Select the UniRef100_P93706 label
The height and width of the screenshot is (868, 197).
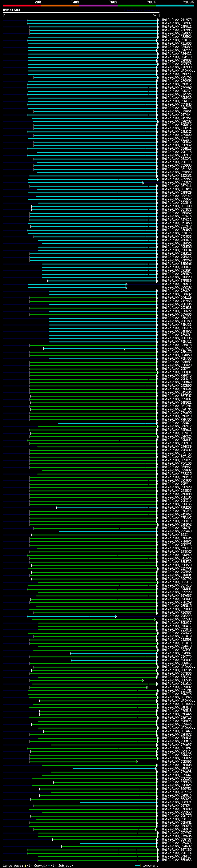pos(177,78)
